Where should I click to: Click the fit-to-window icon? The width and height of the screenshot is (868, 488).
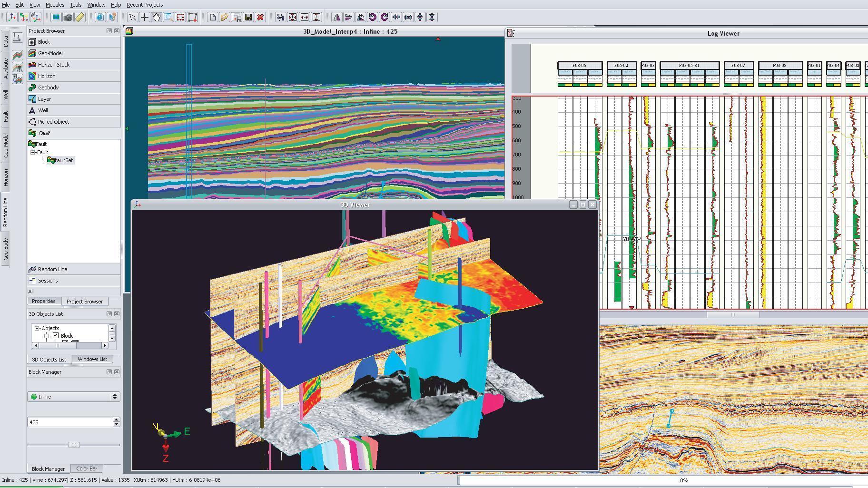[x=292, y=17]
